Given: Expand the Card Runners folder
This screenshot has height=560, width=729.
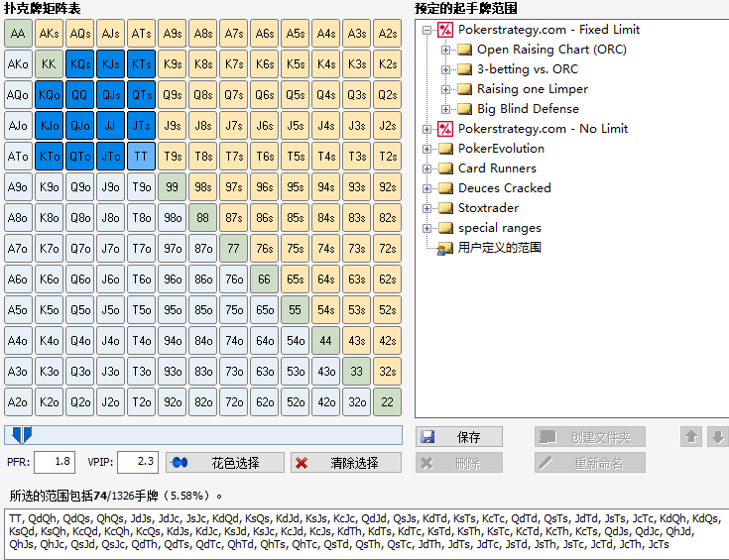Looking at the screenshot, I should 426,168.
